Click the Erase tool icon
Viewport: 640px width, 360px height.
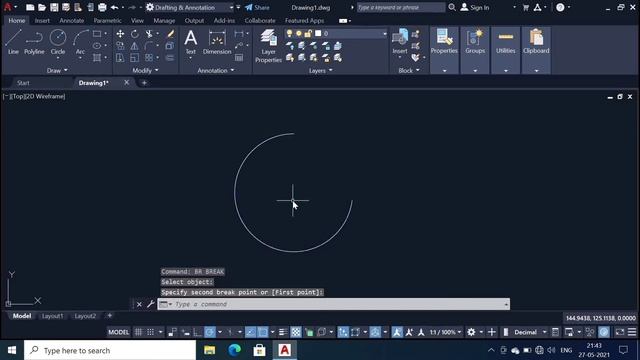pos(170,34)
